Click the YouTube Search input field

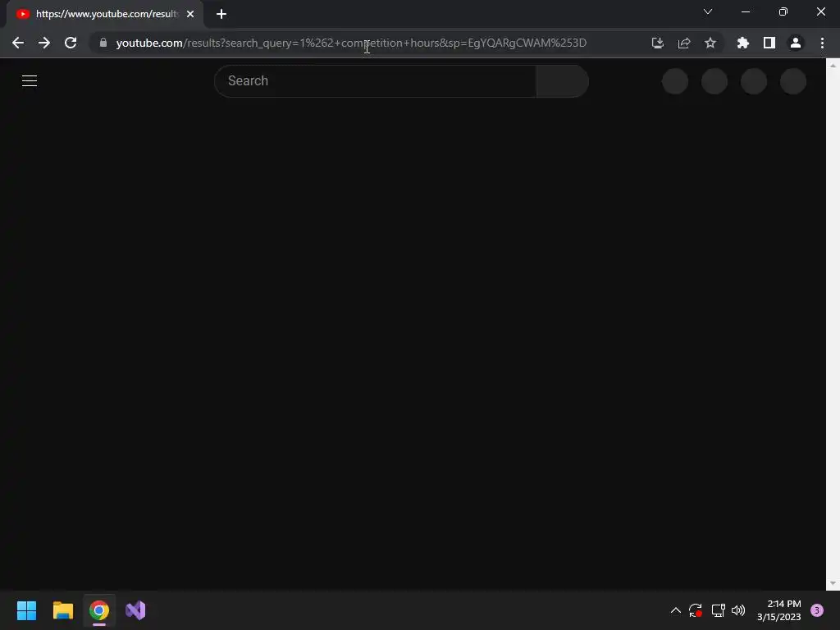point(375,81)
